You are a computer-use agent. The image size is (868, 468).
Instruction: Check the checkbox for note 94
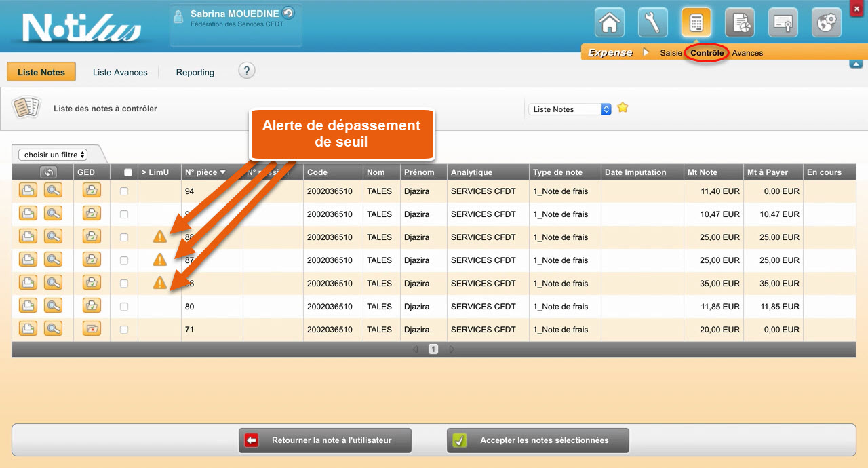point(123,192)
